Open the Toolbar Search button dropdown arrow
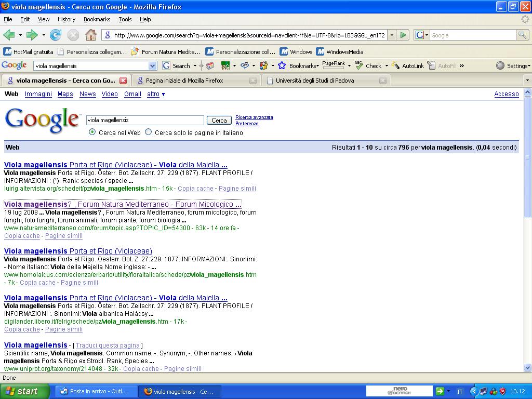The height and width of the screenshot is (399, 532). (x=195, y=66)
